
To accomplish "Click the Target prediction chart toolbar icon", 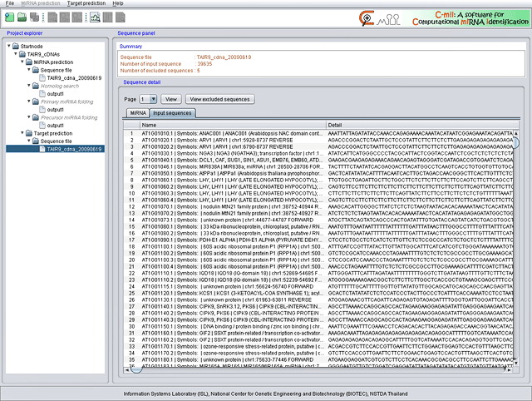I will (x=95, y=17).
